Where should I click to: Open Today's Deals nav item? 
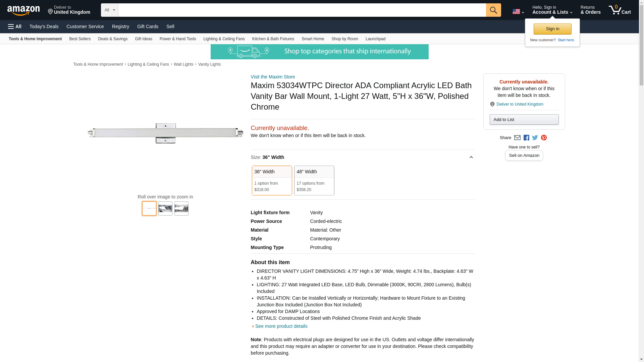click(x=44, y=26)
